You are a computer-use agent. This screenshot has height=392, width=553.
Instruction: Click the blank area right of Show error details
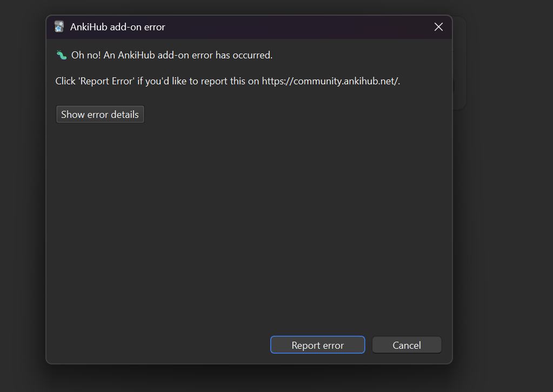tap(297, 115)
